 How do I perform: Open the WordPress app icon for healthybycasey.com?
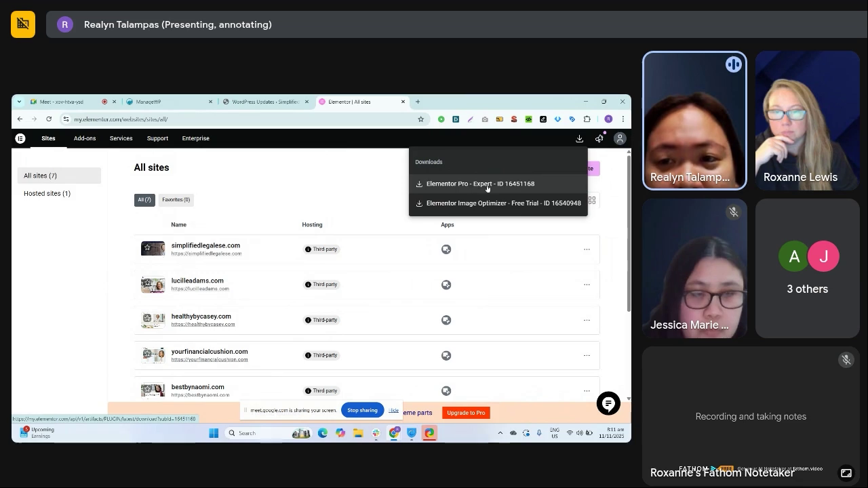tap(446, 320)
